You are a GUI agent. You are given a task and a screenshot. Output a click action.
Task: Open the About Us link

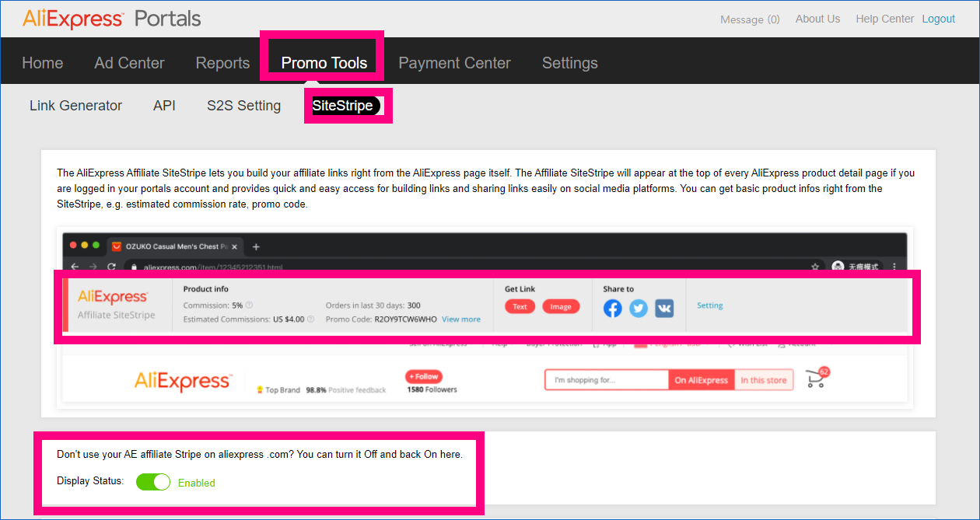click(x=818, y=19)
